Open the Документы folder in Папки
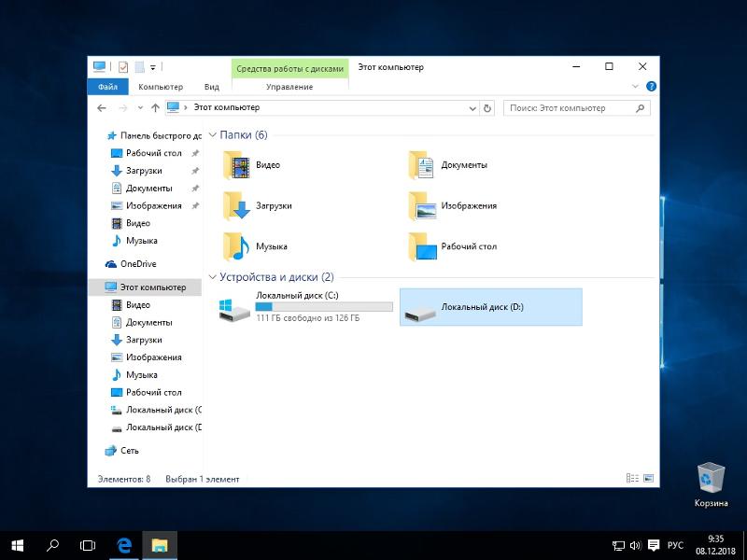 pos(448,165)
